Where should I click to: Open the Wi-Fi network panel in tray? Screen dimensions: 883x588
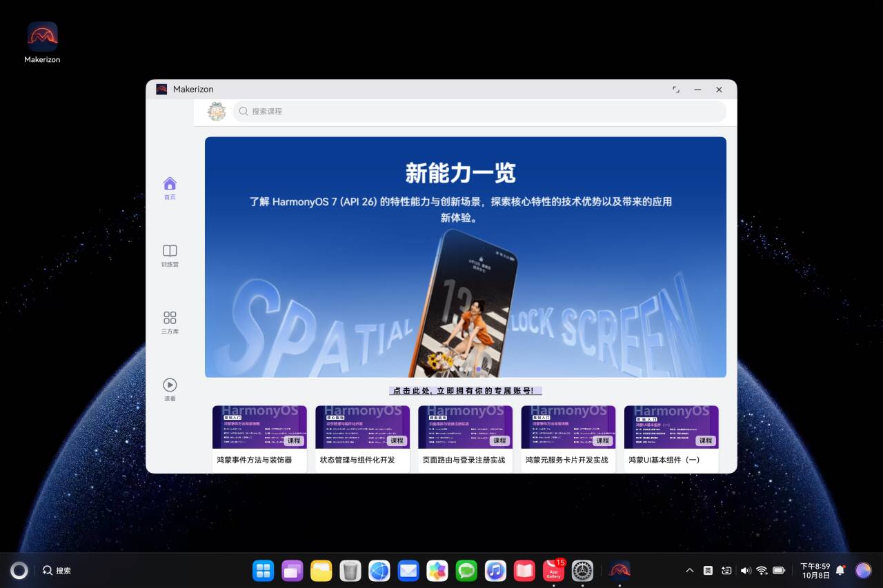tap(762, 571)
